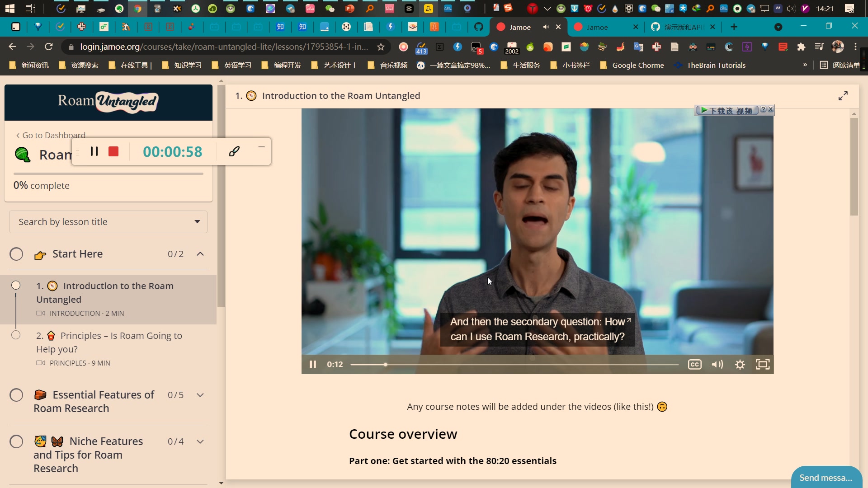Expand lesson content with diagonal arrows icon
The image size is (868, 488).
point(843,96)
